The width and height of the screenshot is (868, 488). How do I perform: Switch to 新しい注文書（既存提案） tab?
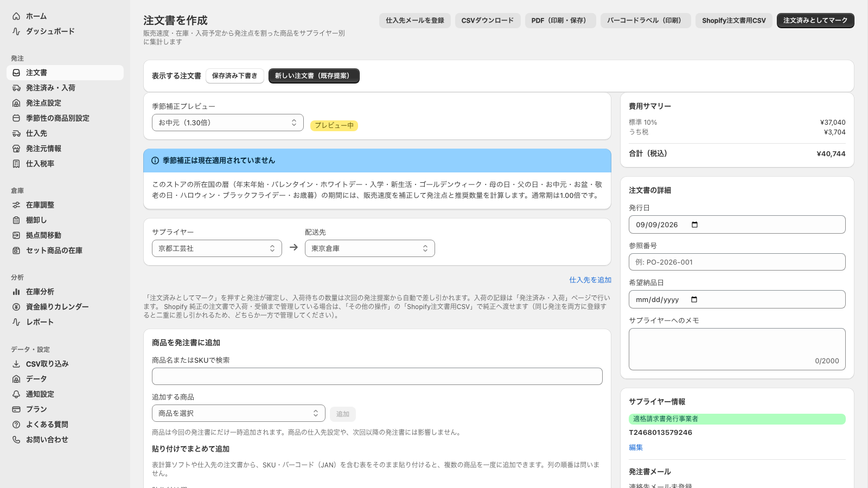click(x=314, y=76)
